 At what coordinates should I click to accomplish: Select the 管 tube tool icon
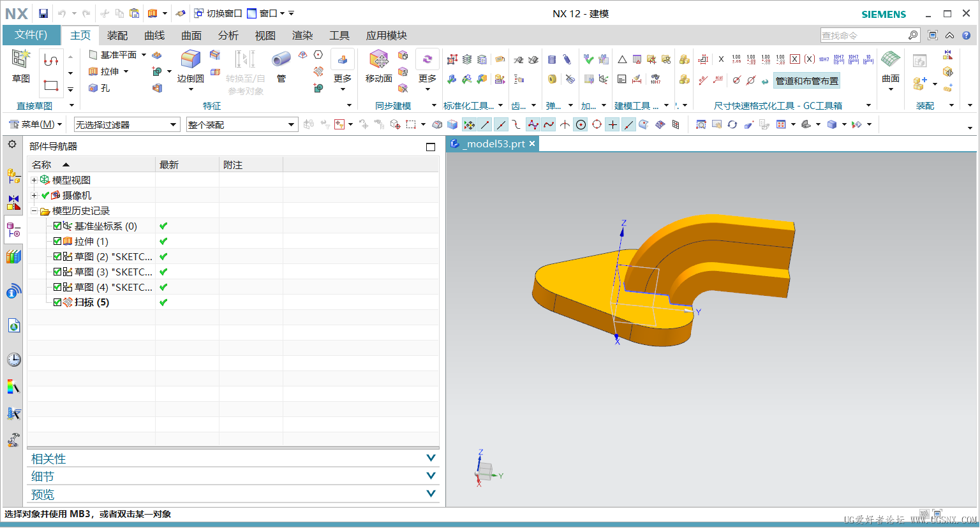[x=281, y=60]
